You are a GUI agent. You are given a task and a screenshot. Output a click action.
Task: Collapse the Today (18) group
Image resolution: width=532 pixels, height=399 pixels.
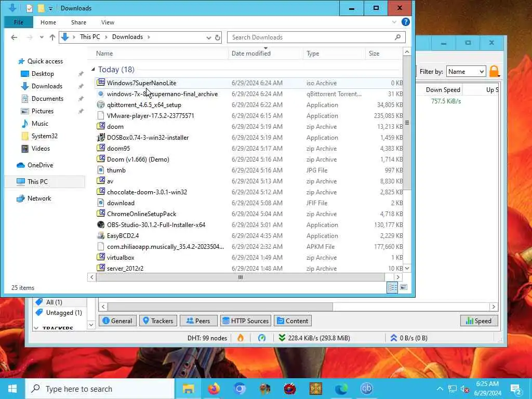click(x=93, y=69)
